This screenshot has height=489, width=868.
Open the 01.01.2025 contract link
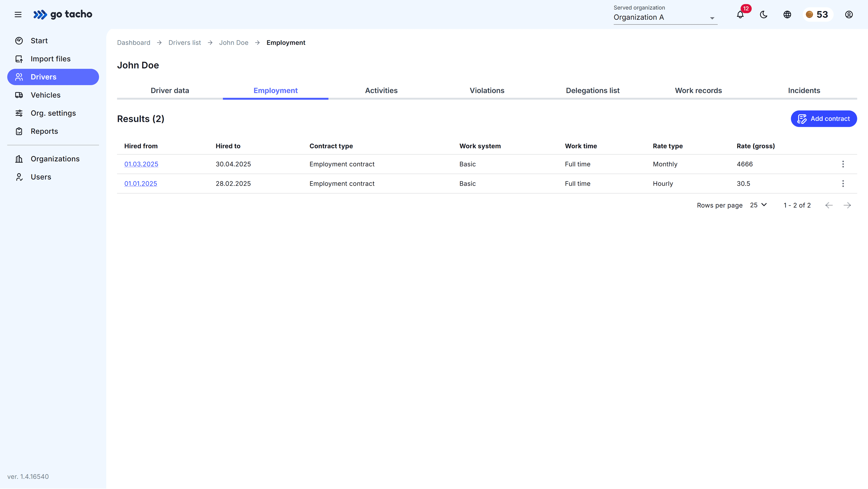pos(141,184)
